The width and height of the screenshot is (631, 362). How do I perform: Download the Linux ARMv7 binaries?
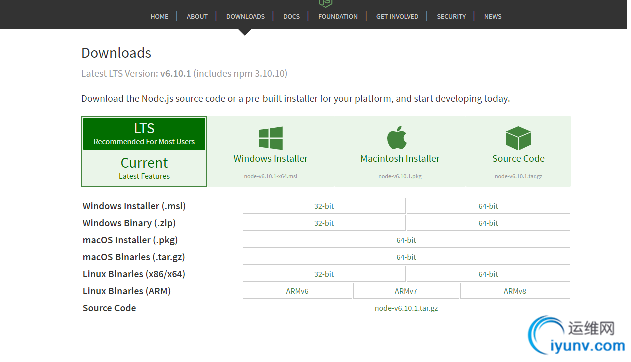406,291
